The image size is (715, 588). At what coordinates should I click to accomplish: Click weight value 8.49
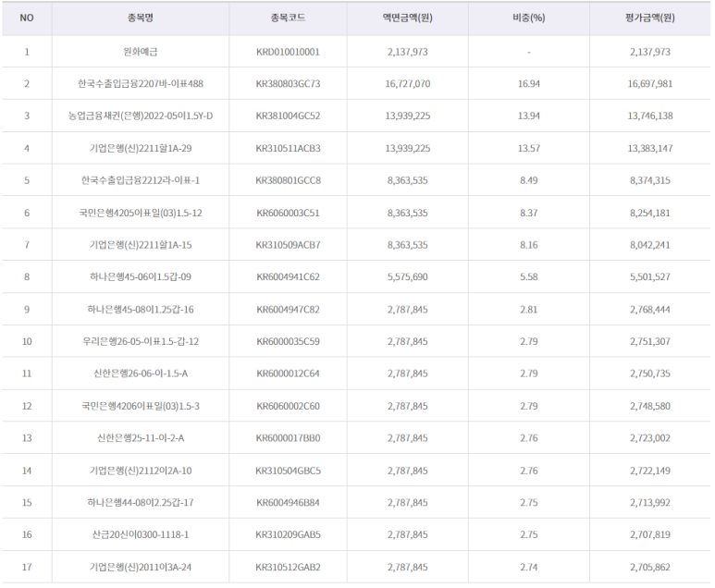[x=529, y=180]
